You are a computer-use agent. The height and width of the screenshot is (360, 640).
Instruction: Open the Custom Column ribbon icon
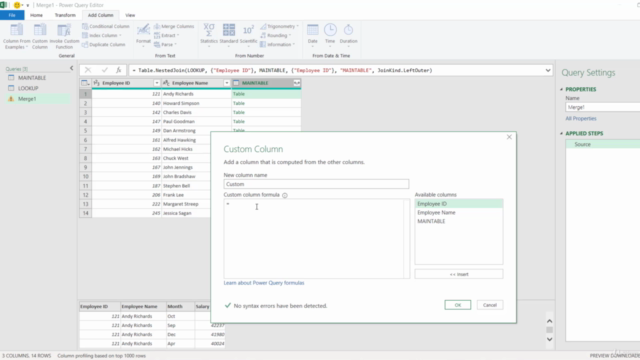tap(40, 36)
